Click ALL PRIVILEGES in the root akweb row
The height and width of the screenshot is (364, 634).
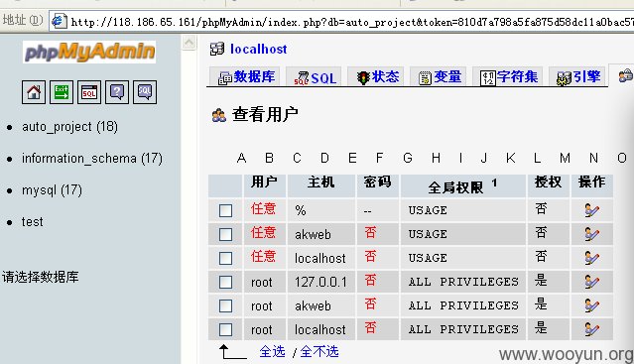click(463, 305)
